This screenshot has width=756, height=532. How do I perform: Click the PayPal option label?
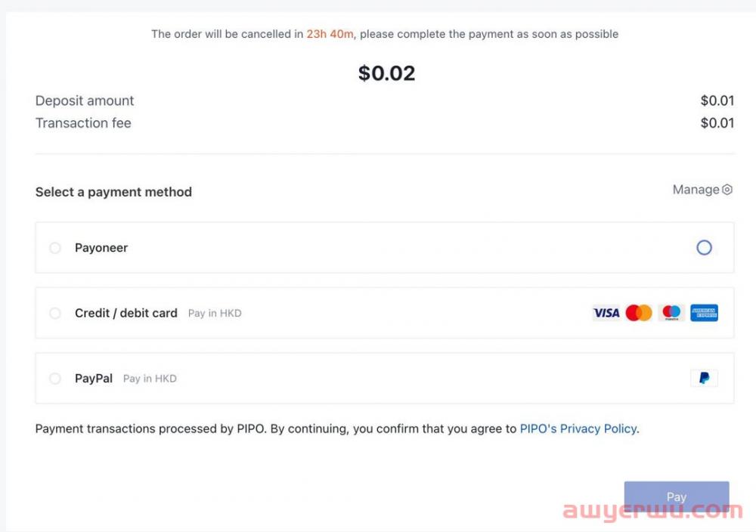click(94, 379)
